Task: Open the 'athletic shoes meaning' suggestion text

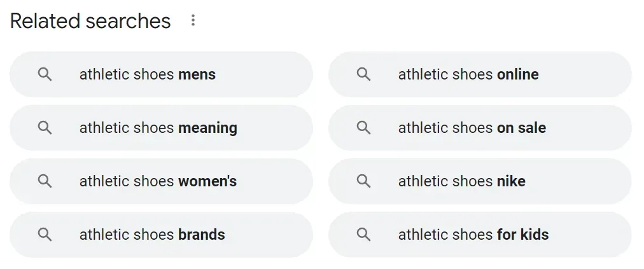Action: (158, 128)
